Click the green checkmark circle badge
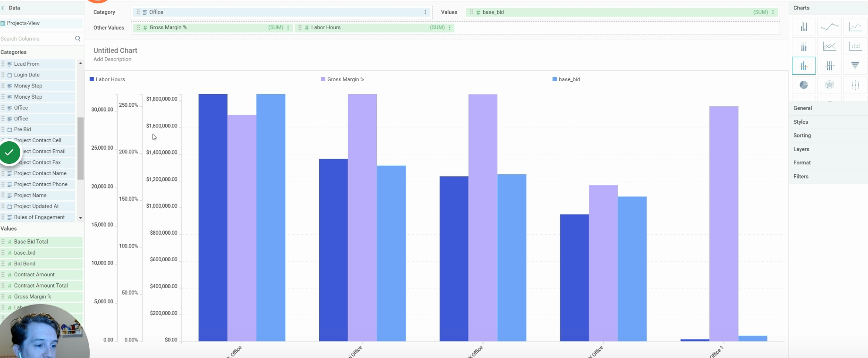Image resolution: width=868 pixels, height=358 pixels. (9, 153)
